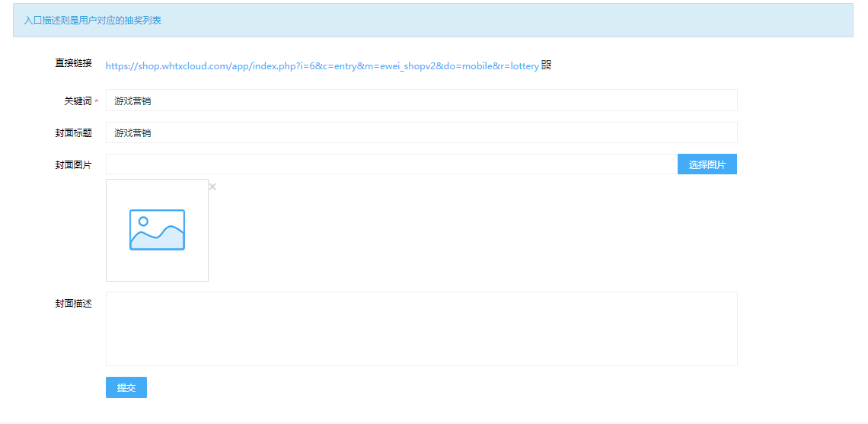Image resolution: width=868 pixels, height=424 pixels.
Task: Click the 封面标题 label
Action: 73,133
